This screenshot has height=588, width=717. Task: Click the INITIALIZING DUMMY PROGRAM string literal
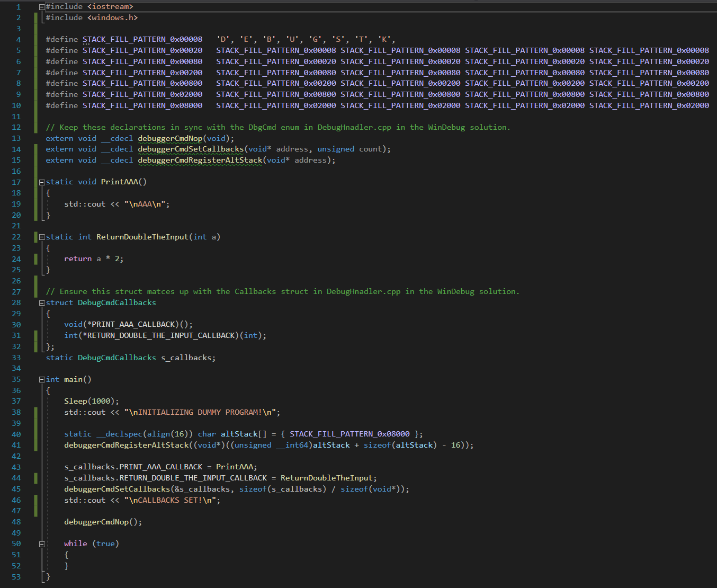coord(201,412)
